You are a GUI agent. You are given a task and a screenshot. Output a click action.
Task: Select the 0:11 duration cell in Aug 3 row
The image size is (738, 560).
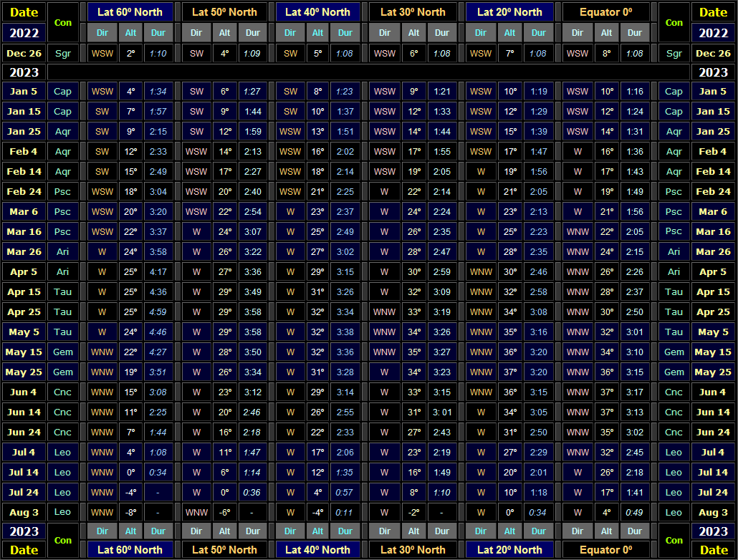[x=345, y=512]
